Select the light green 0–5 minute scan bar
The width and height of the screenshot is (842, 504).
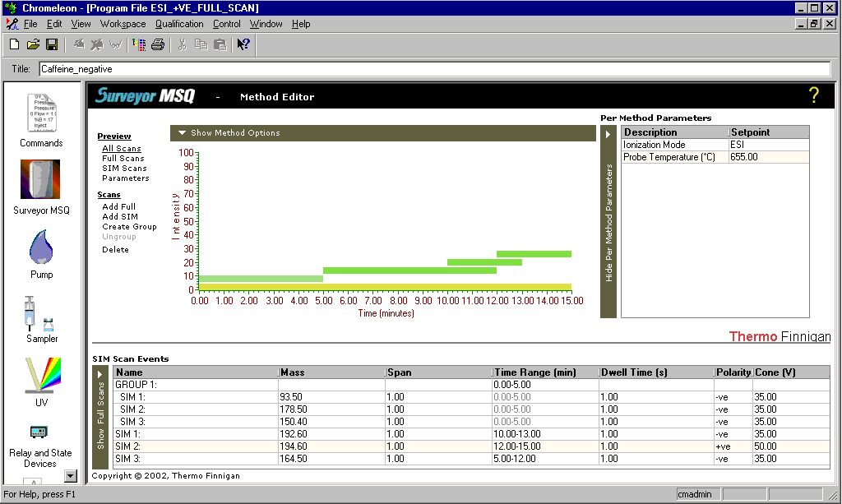pos(261,279)
